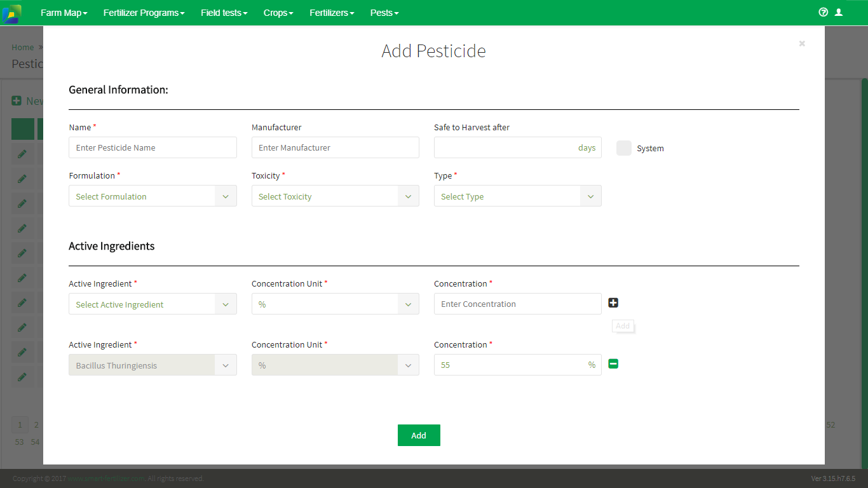Image resolution: width=868 pixels, height=488 pixels.
Task: Close the Add Pesticide dialog
Action: pyautogui.click(x=802, y=43)
